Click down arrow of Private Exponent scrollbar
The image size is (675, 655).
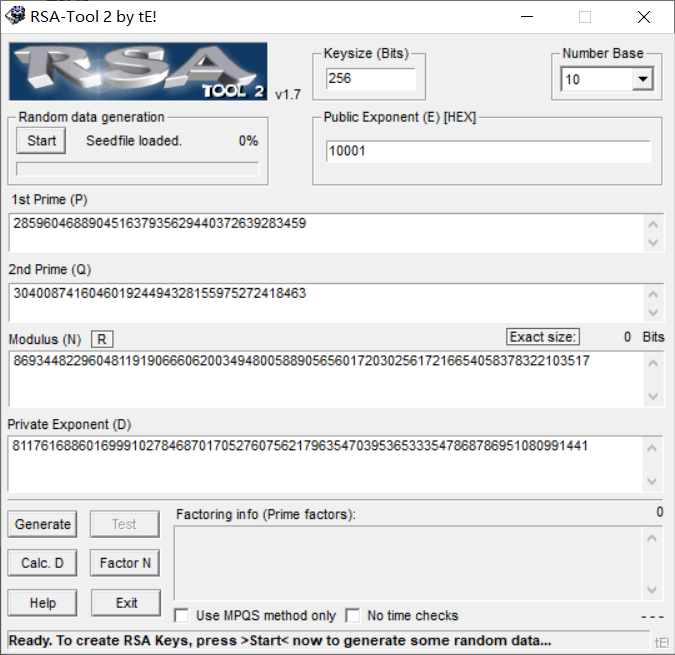(x=652, y=481)
